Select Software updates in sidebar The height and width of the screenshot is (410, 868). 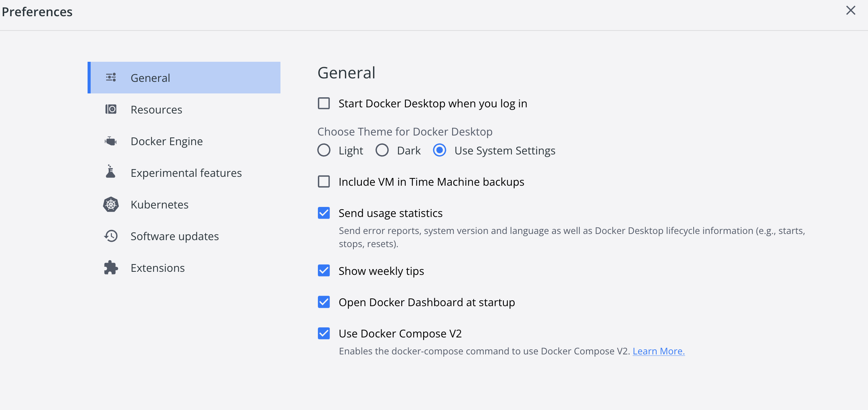coord(184,236)
